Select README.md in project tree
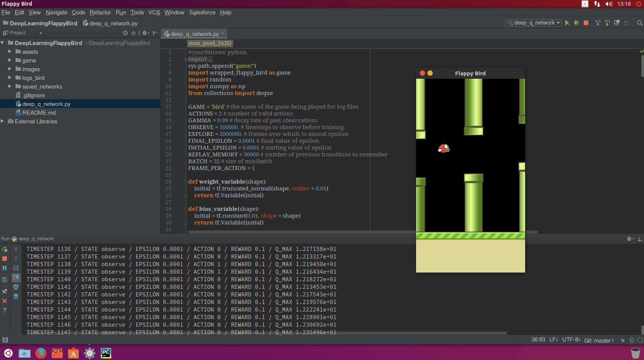This screenshot has height=360, width=644. pyautogui.click(x=39, y=112)
